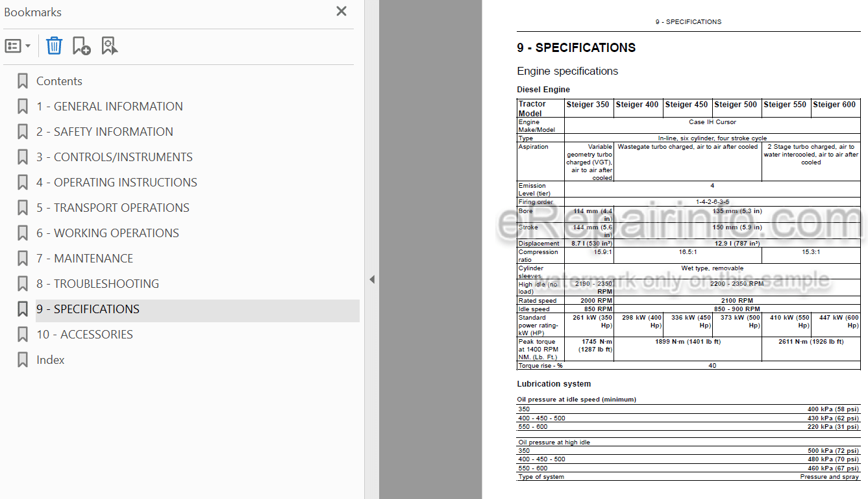
Task: Go to 2 - SAFETY INFORMATION bookmark
Action: [105, 132]
